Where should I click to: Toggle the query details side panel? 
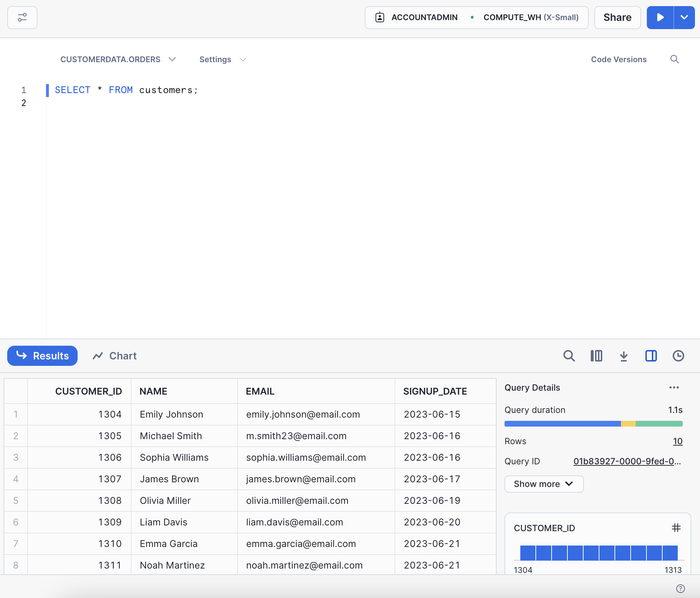pos(651,356)
